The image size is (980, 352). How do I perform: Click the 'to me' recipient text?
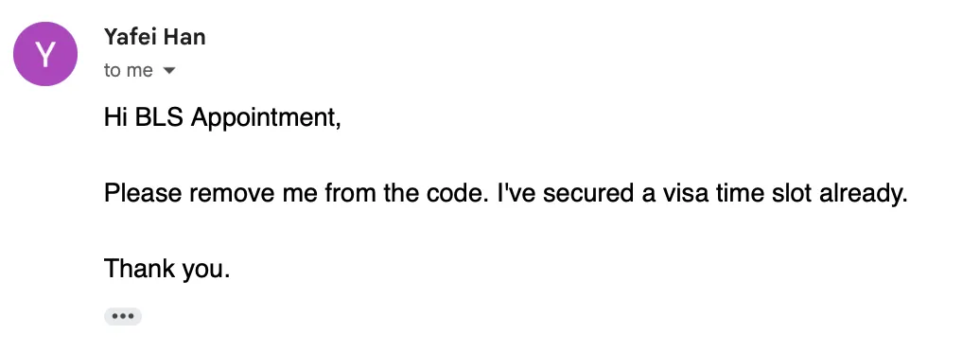(128, 71)
